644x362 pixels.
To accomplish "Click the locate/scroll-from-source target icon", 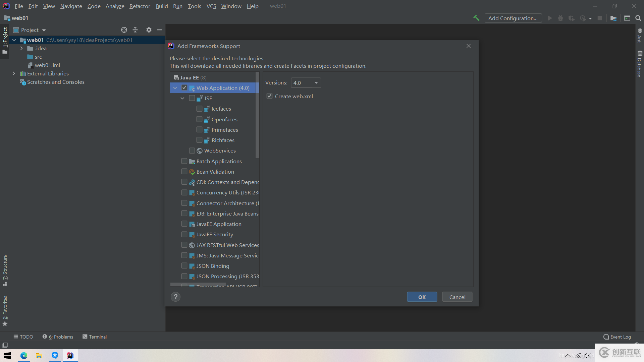I will (x=124, y=30).
